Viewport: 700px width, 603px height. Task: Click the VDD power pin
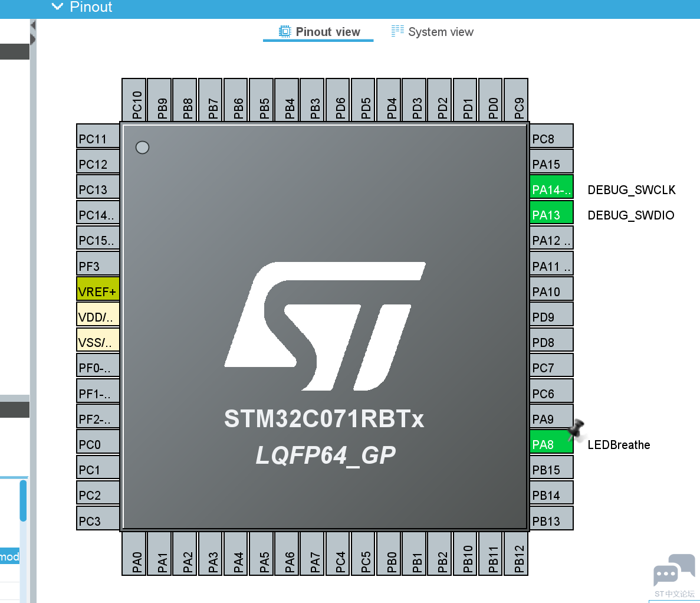click(x=98, y=316)
